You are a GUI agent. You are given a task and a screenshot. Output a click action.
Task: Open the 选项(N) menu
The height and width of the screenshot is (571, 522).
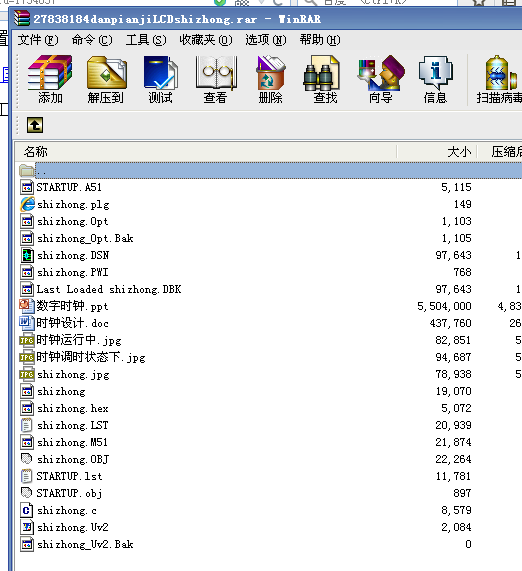coord(266,39)
